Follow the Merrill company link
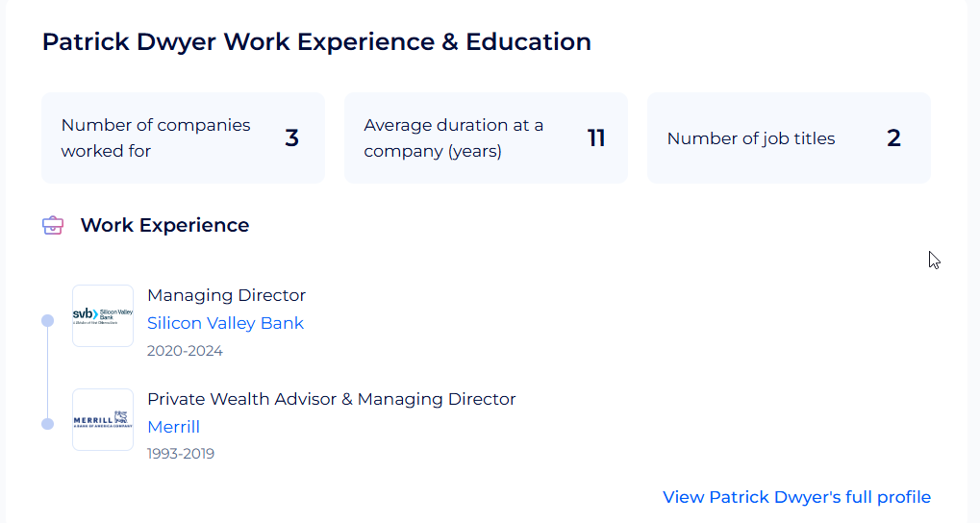 point(173,427)
